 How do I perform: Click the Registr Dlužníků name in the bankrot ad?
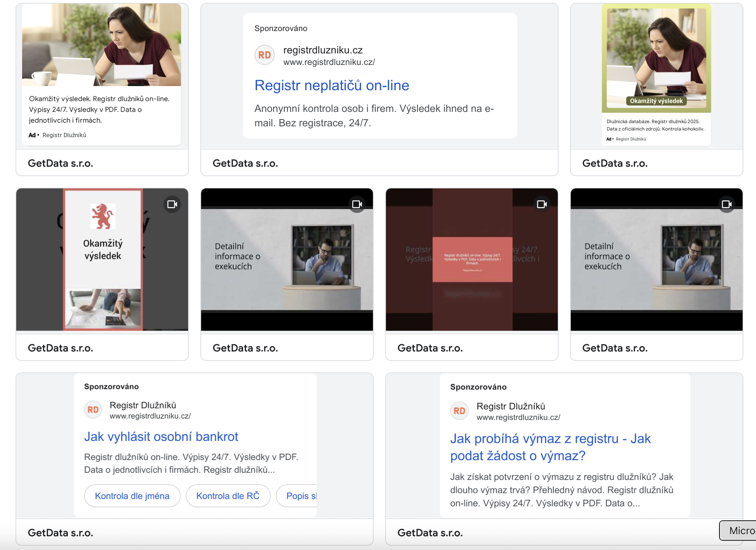click(143, 405)
